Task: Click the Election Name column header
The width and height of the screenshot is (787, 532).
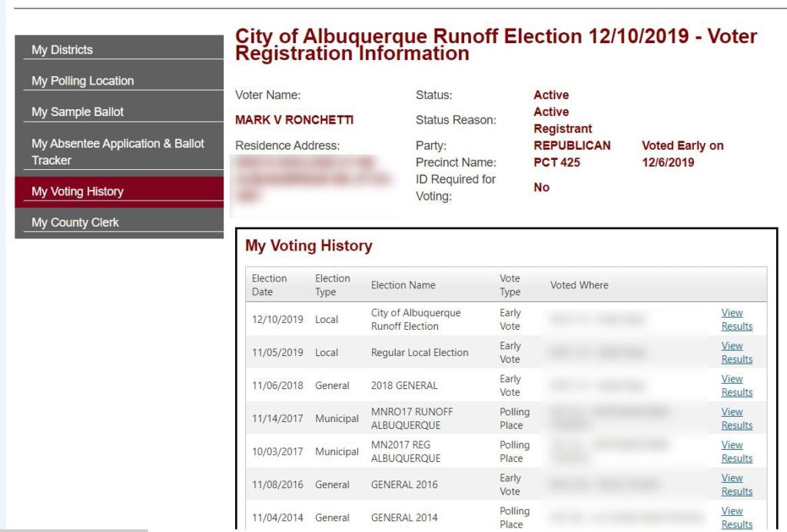Action: 403,285
